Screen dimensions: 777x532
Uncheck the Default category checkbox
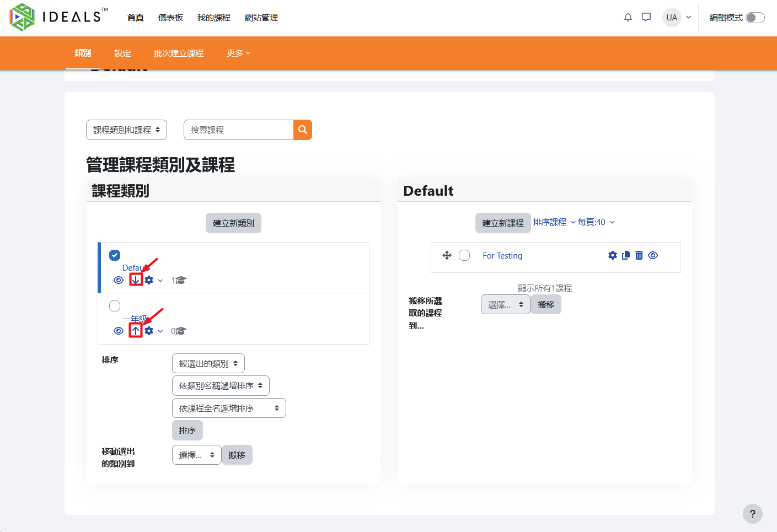(115, 255)
